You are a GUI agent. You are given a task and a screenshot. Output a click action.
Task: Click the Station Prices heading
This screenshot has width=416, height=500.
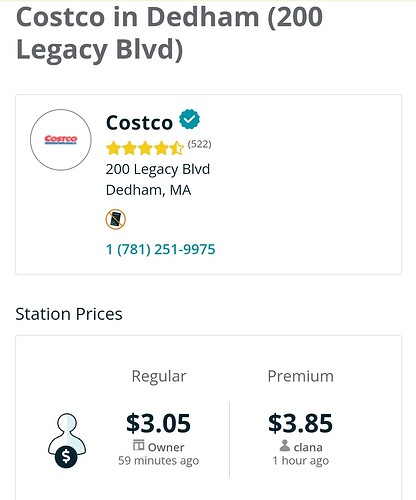point(69,314)
